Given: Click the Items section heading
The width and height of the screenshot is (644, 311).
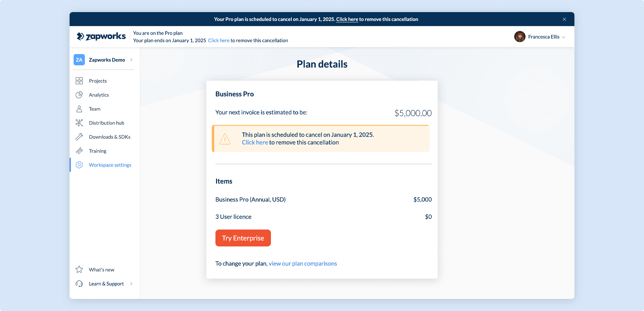Looking at the screenshot, I should [x=224, y=181].
